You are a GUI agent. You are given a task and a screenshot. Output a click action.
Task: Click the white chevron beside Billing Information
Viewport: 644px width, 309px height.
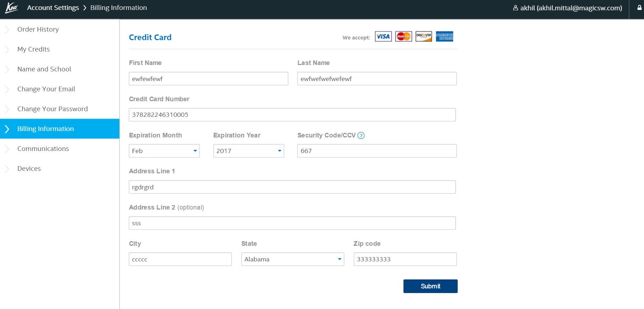7,129
